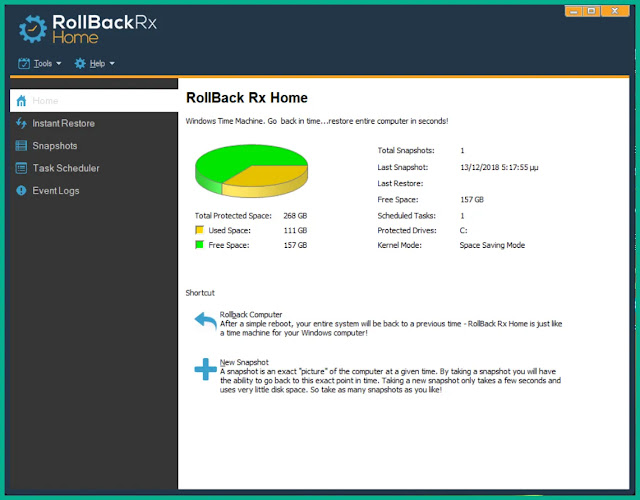The height and width of the screenshot is (500, 640).
Task: Close the RollBack Rx window
Action: (615, 11)
